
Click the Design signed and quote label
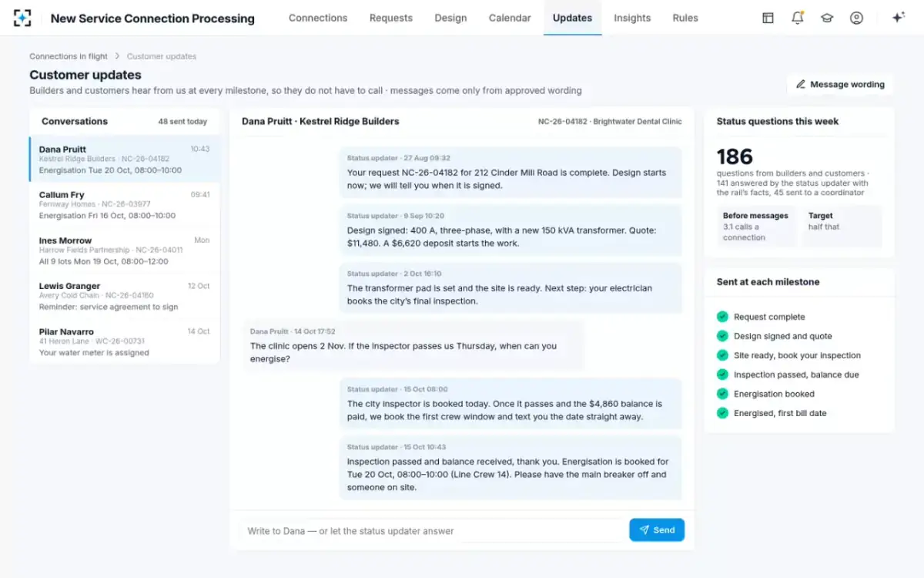tap(782, 336)
